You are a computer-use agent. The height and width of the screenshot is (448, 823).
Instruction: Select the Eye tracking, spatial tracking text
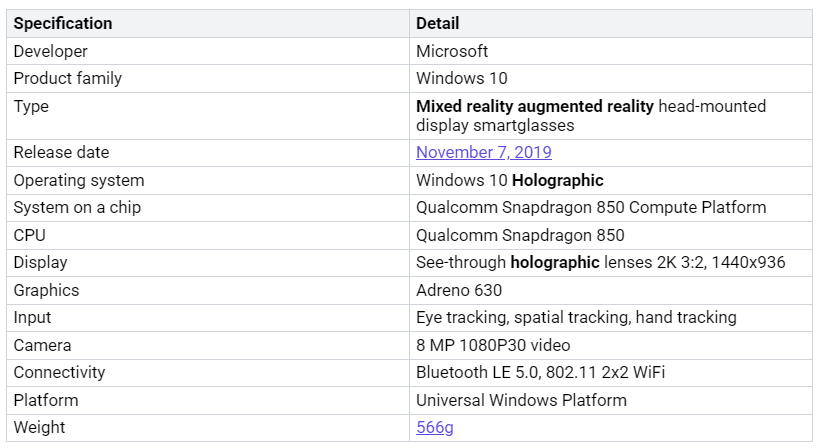click(523, 317)
